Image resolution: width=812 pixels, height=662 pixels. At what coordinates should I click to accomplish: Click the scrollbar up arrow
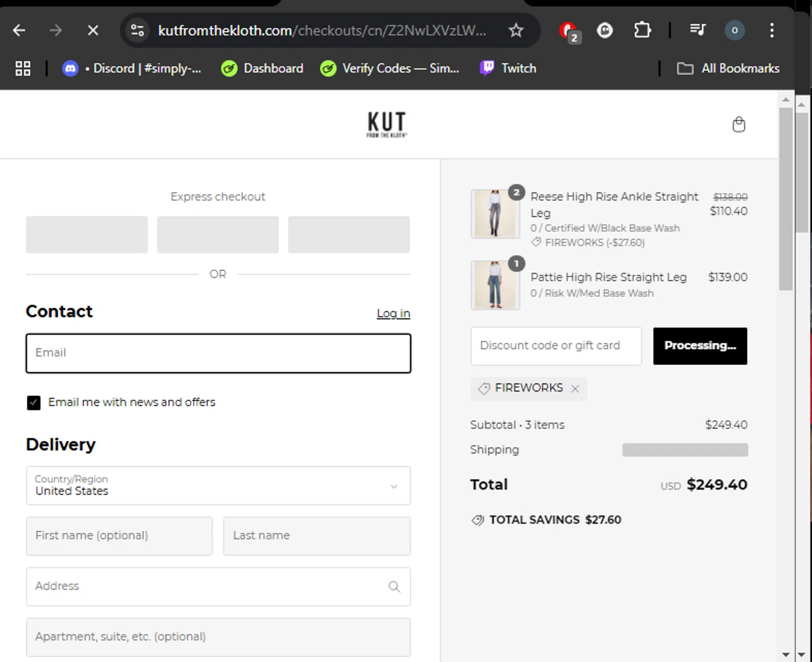[x=785, y=100]
